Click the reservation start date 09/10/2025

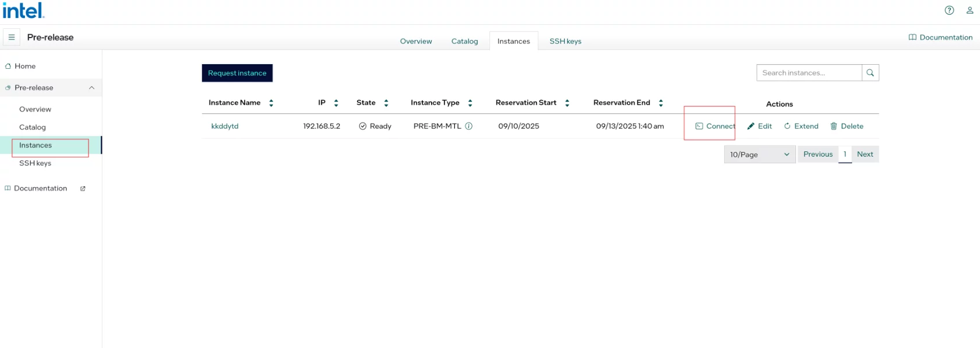tap(519, 126)
